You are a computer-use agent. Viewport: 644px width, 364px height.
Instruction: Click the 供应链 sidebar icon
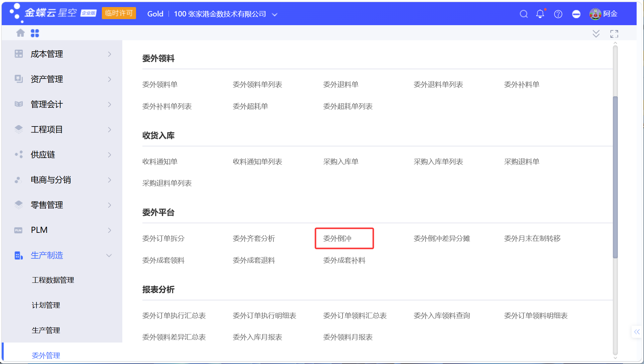pos(19,154)
